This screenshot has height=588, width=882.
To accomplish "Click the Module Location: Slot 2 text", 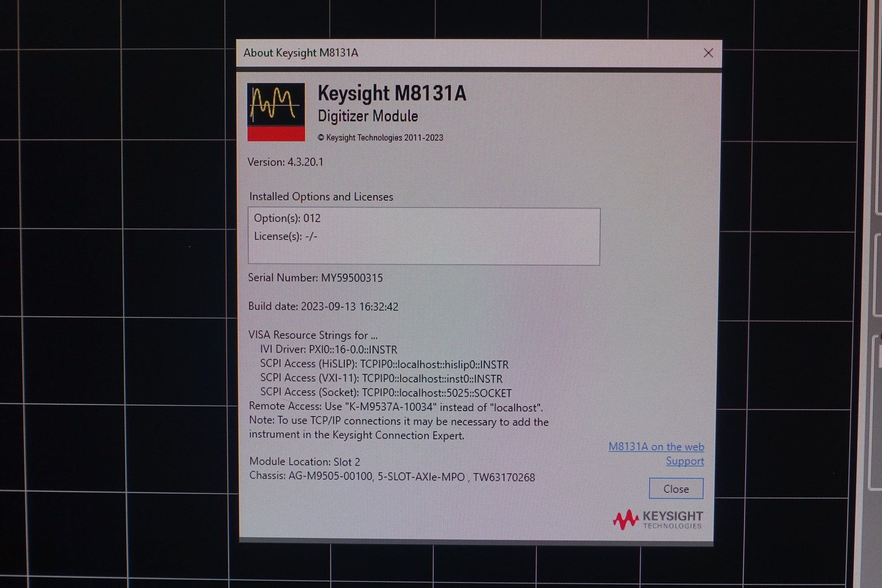I will (x=304, y=461).
